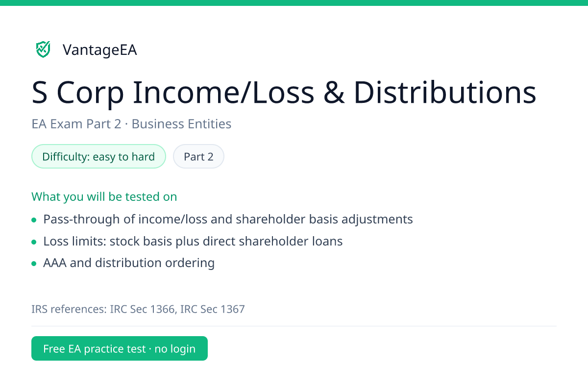Viewport: 588px width, 392px height.
Task: Click the horizontal divider above the practice button
Action: coord(294,326)
